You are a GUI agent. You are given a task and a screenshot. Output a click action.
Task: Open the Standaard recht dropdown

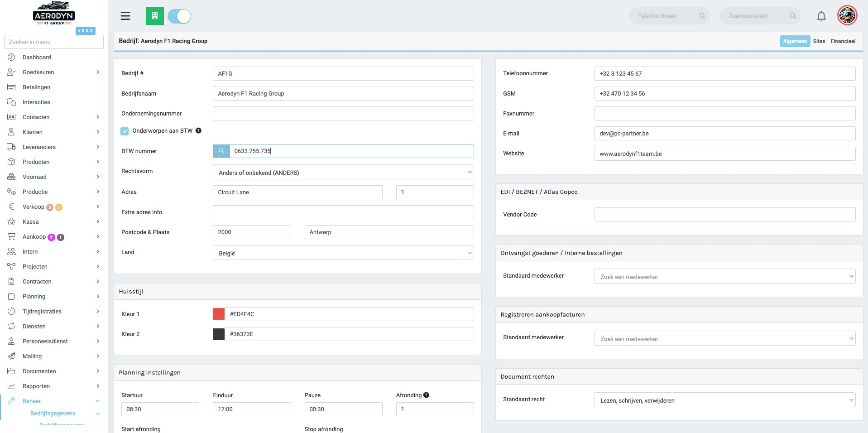725,400
